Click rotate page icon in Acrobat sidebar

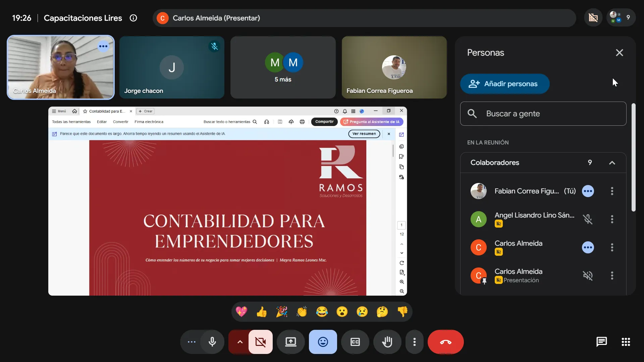(401, 263)
